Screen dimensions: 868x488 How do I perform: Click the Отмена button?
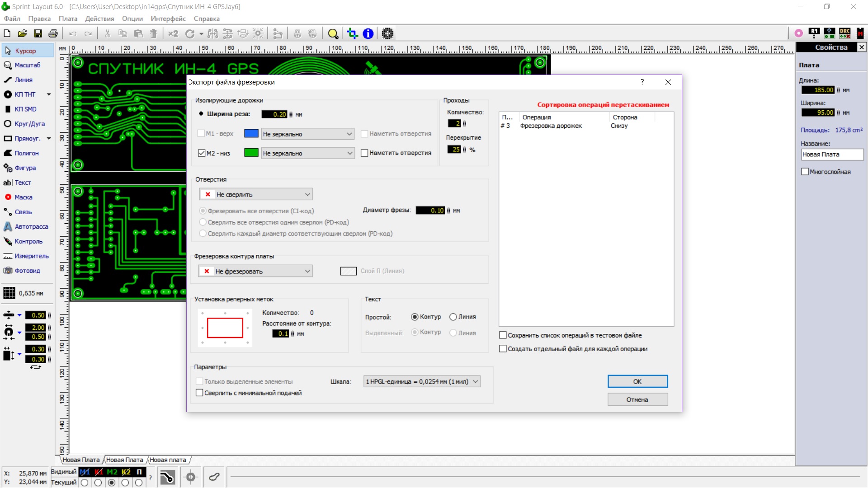click(637, 399)
